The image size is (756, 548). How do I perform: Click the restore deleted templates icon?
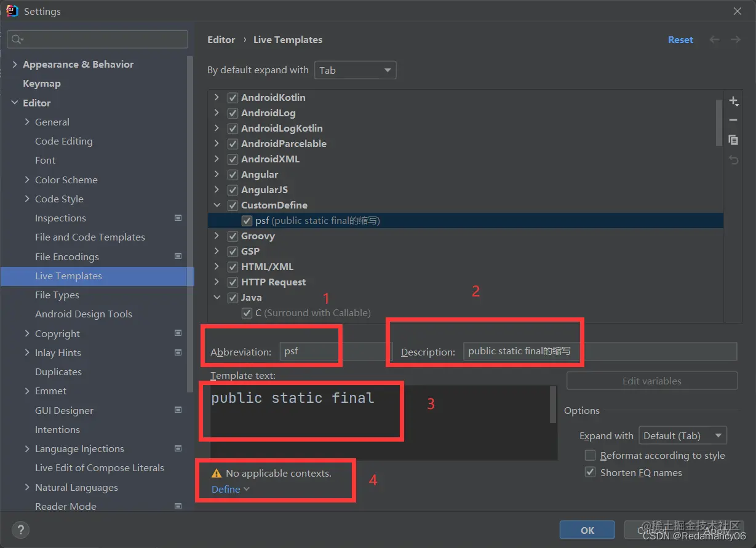(x=733, y=160)
